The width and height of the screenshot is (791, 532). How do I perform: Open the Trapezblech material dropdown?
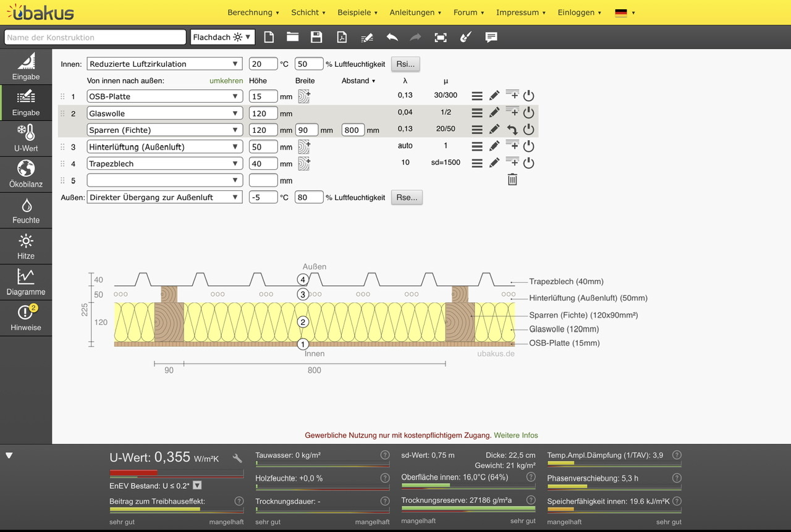pos(164,164)
